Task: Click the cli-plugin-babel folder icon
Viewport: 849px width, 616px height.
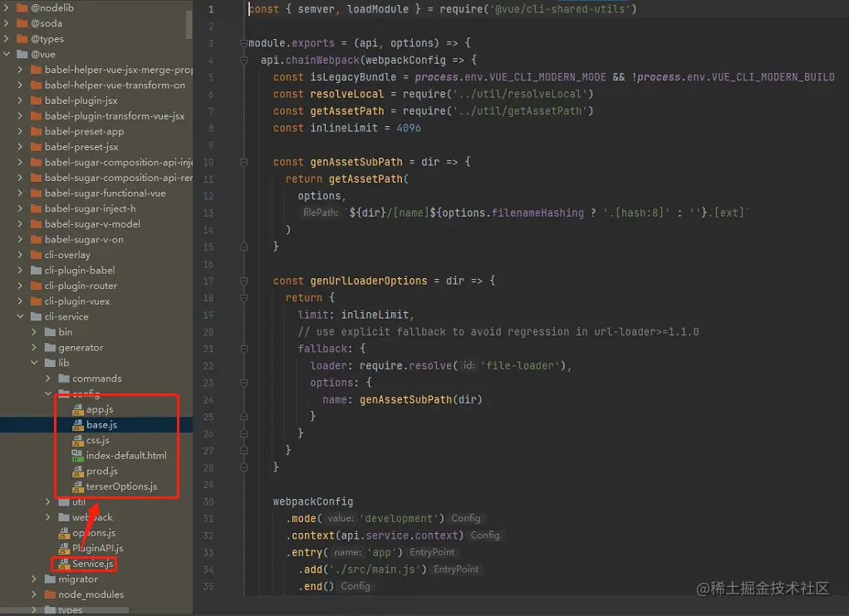Action: (37, 270)
